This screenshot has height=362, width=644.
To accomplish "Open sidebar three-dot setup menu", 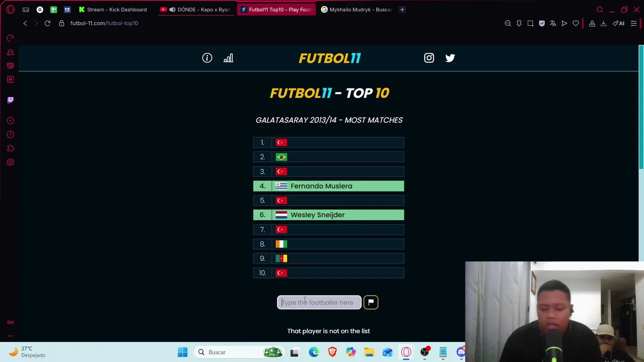I will (x=10, y=336).
